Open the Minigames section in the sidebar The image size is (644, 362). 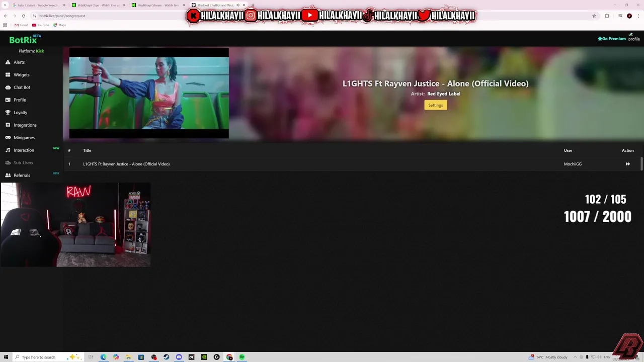(20, 138)
